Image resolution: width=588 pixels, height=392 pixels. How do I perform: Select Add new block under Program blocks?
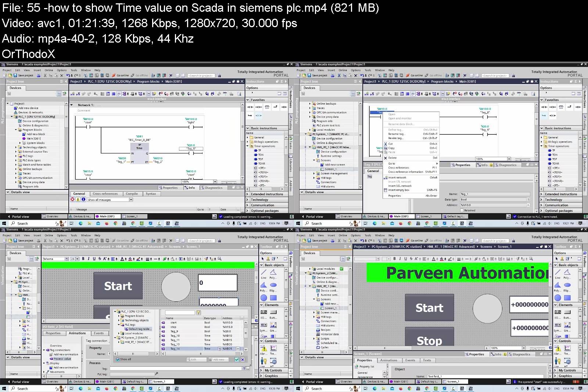33,134
